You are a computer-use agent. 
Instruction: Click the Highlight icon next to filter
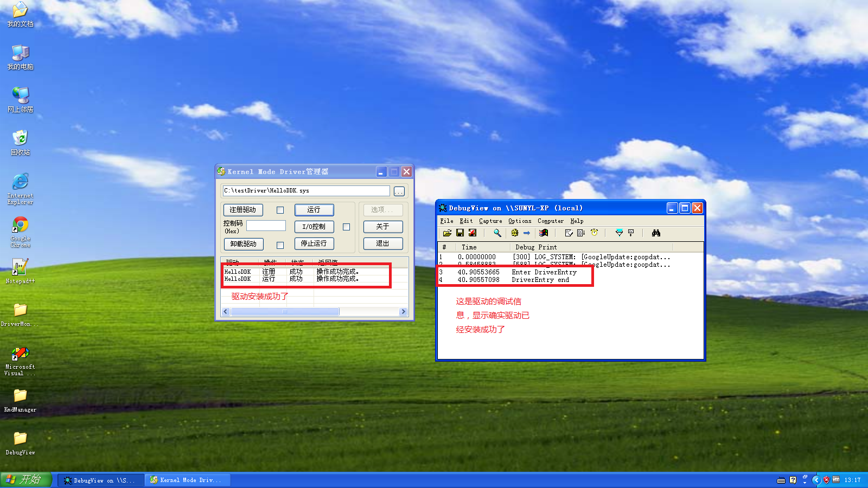[x=631, y=233]
